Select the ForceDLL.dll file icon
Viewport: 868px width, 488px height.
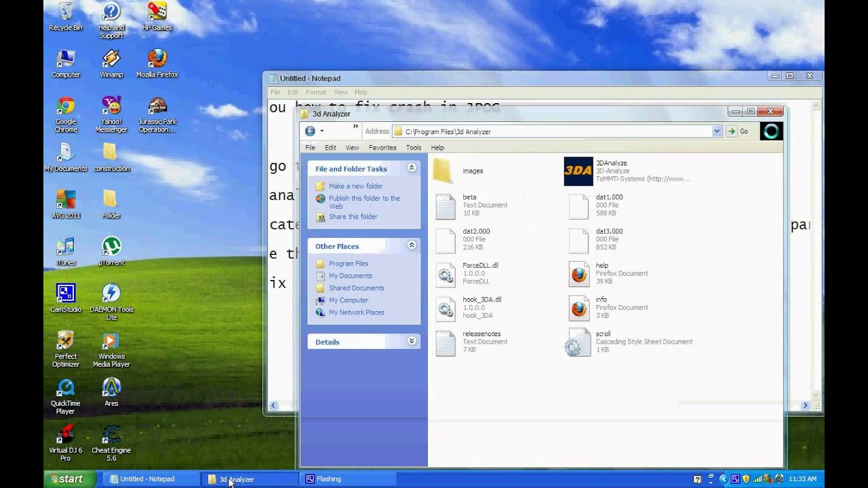tap(446, 274)
